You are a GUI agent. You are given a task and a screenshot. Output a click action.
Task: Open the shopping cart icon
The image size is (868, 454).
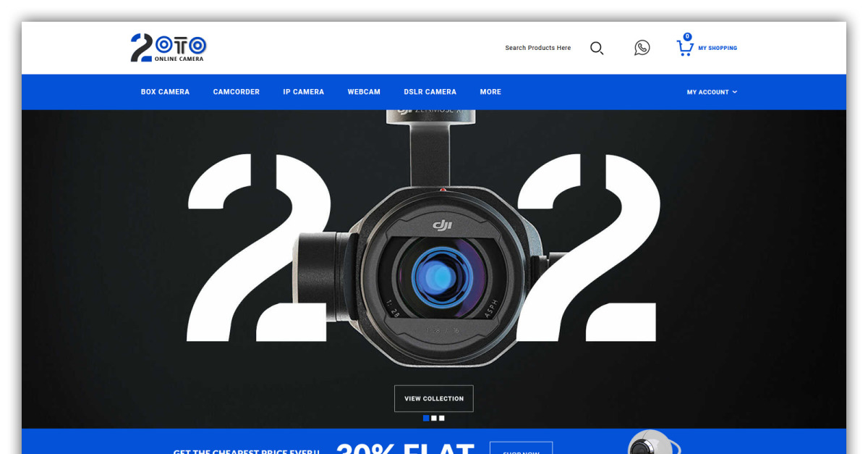pyautogui.click(x=684, y=48)
